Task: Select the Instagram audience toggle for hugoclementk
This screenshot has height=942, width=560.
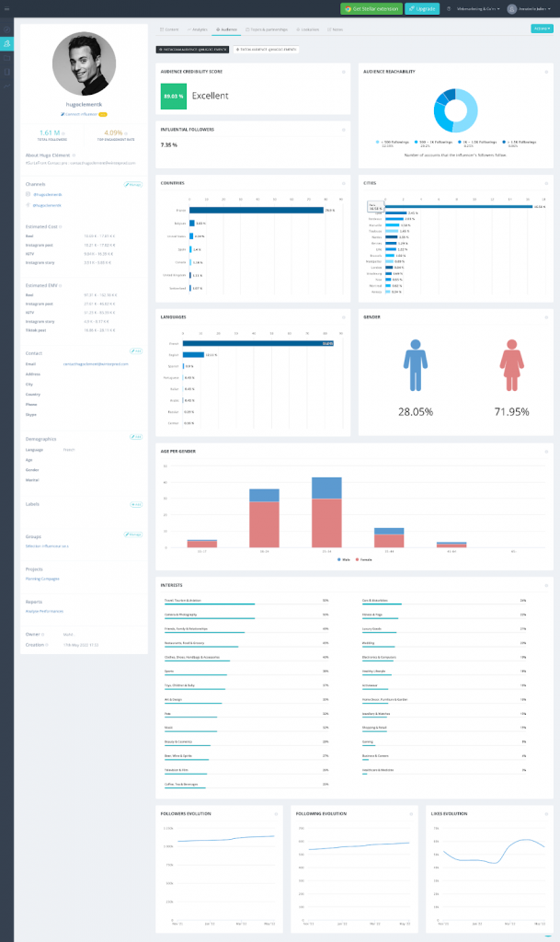Action: [x=193, y=49]
